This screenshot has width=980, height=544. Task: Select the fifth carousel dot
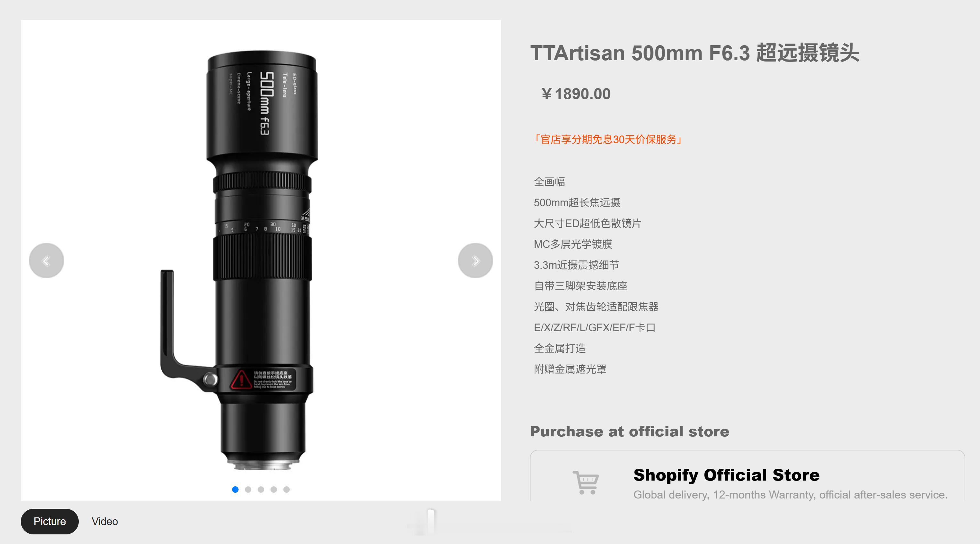(x=287, y=490)
